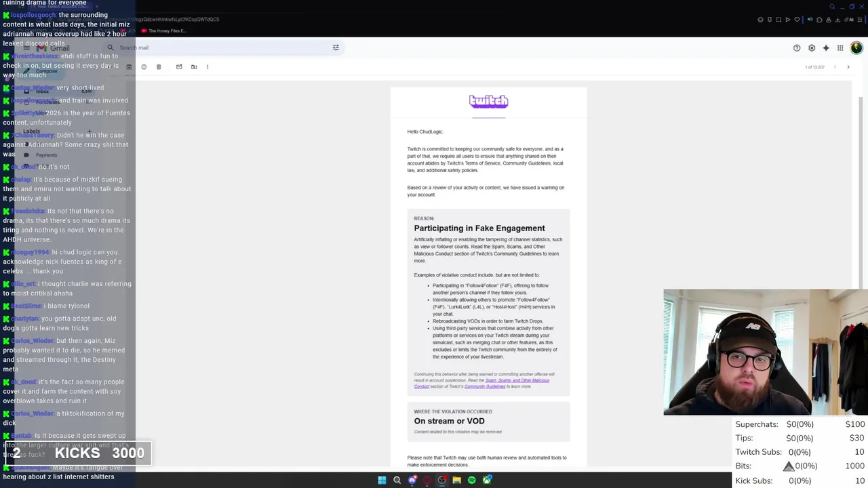Open the browser extensions puzzle icon
Image resolution: width=868 pixels, height=488 pixels.
click(x=819, y=20)
